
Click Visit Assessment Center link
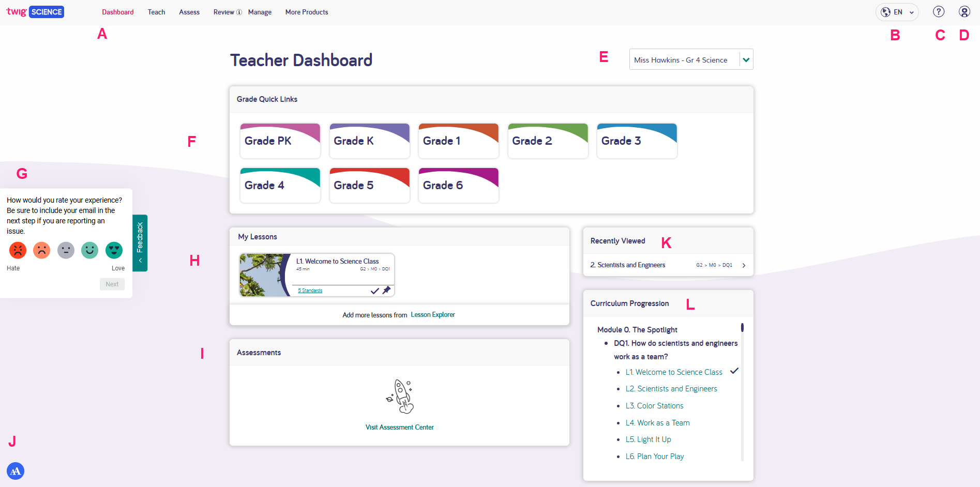pyautogui.click(x=400, y=428)
